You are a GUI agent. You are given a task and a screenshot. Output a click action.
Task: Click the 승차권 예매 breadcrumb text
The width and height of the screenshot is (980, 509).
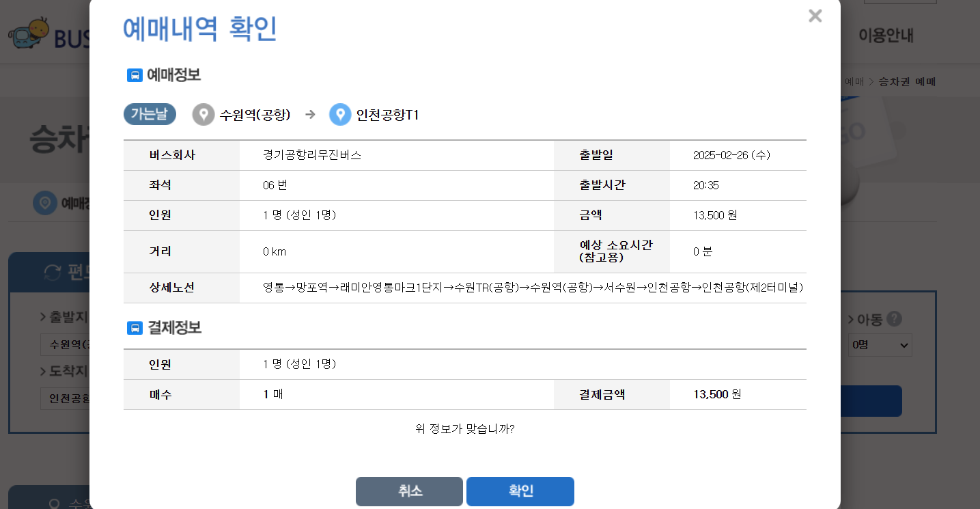click(907, 82)
